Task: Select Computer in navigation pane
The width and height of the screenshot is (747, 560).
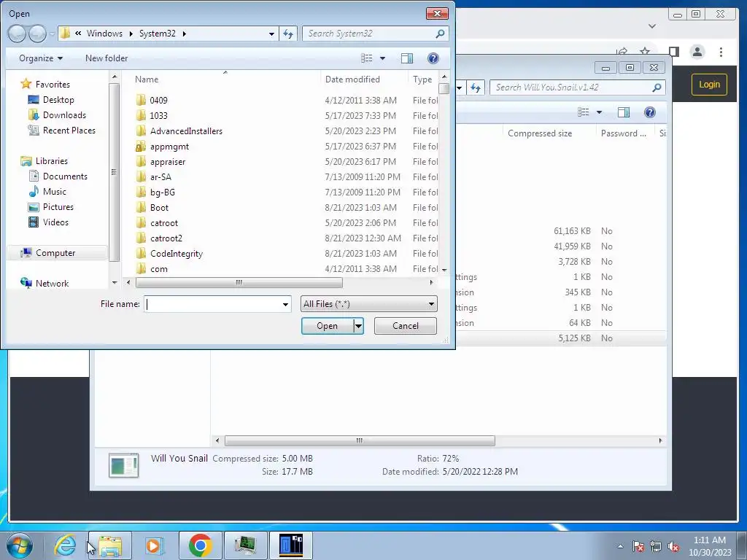Action: (x=55, y=253)
